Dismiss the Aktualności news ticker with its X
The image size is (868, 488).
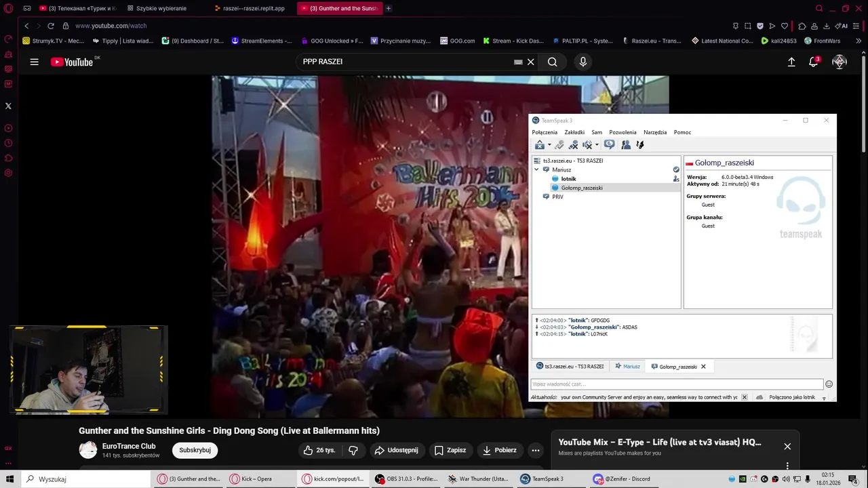tap(744, 397)
